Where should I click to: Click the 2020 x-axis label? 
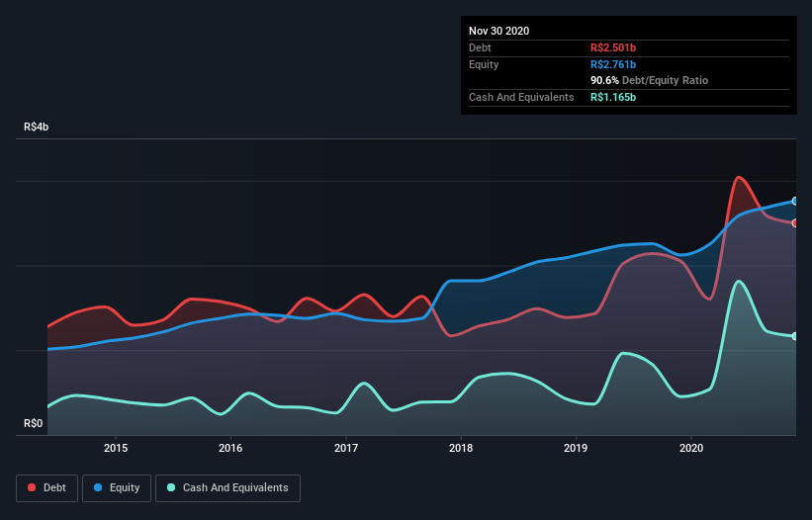click(691, 448)
